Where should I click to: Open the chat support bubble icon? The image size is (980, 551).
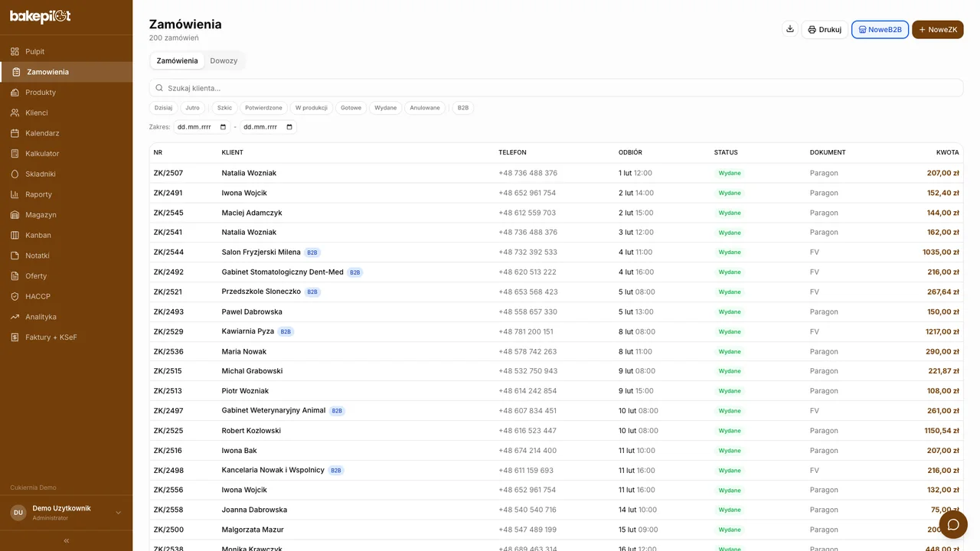(953, 524)
